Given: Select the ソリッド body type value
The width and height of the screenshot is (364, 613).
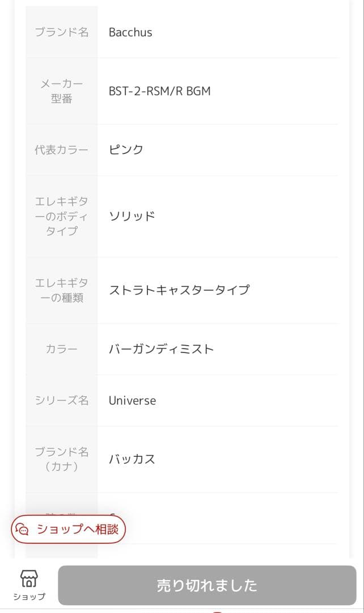Looking at the screenshot, I should pos(132,216).
